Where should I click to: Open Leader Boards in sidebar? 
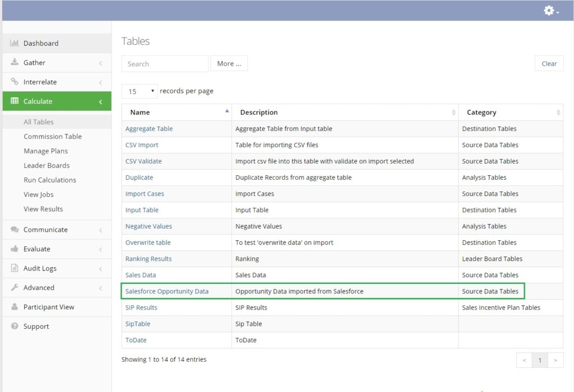click(x=47, y=165)
